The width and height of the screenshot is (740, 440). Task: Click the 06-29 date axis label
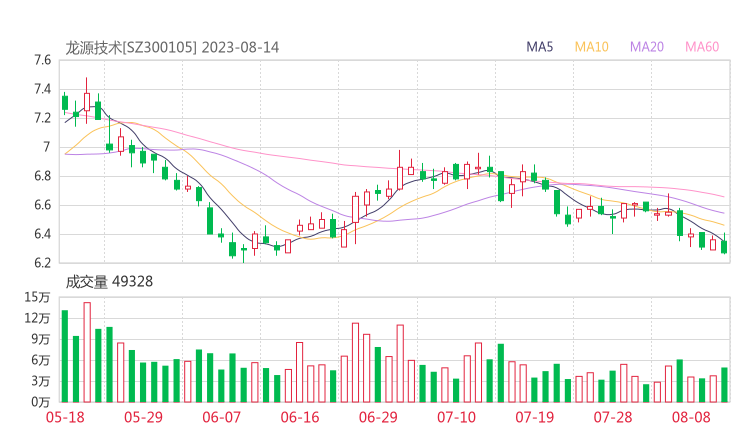tap(378, 417)
